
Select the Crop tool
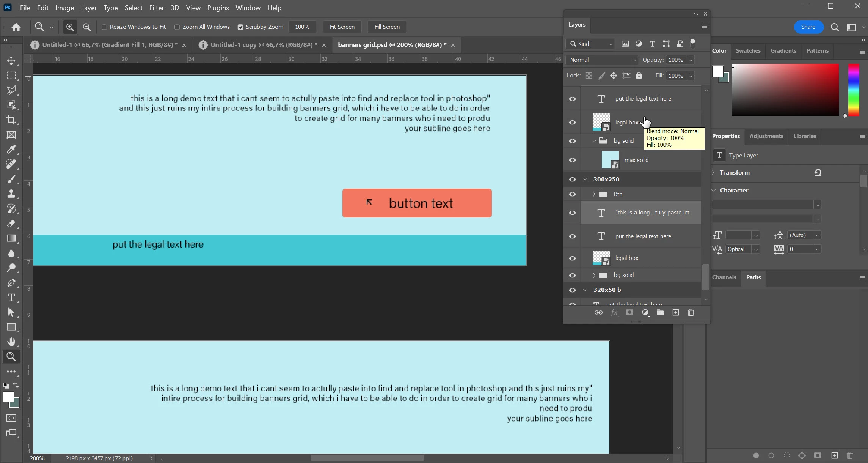(x=11, y=120)
